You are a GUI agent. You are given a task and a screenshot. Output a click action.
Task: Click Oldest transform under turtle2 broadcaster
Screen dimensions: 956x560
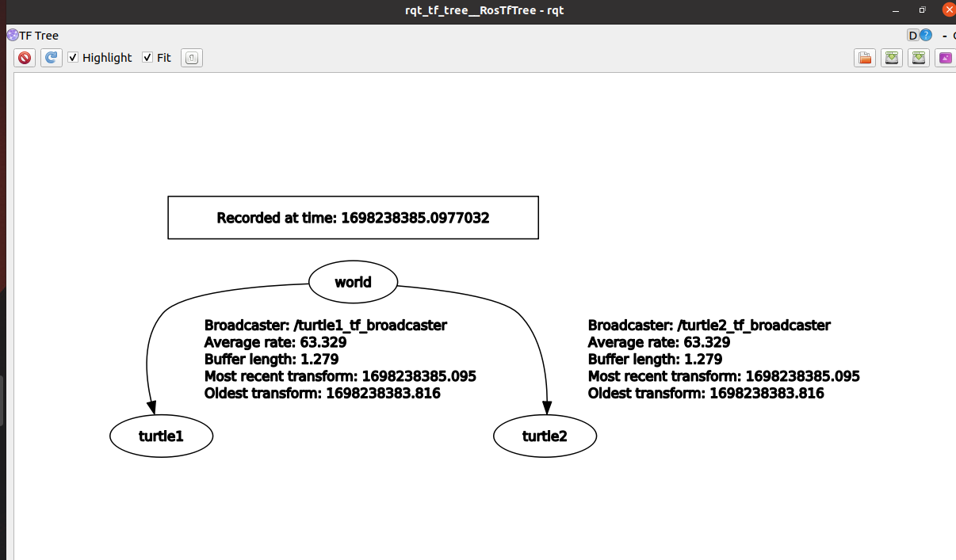point(706,393)
